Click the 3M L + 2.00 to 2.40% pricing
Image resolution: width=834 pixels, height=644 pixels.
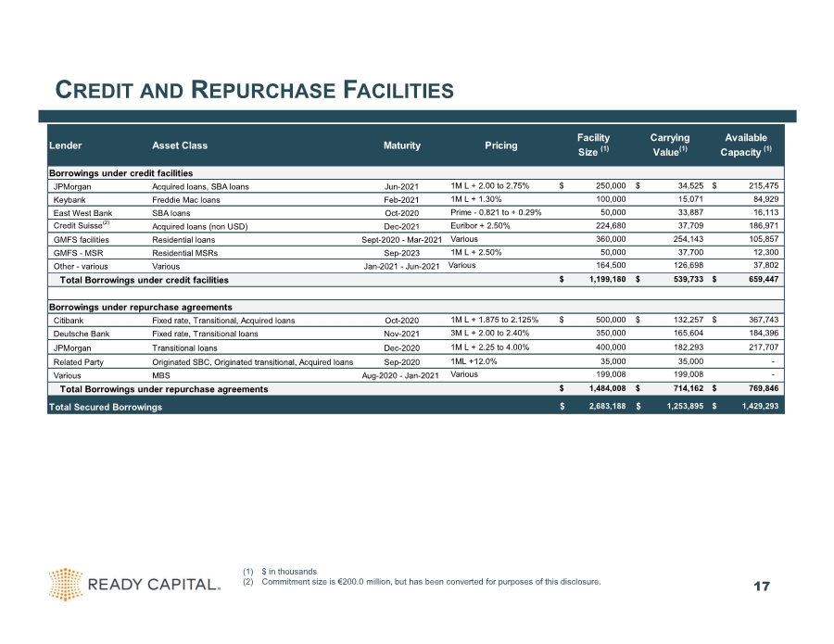pos(490,333)
